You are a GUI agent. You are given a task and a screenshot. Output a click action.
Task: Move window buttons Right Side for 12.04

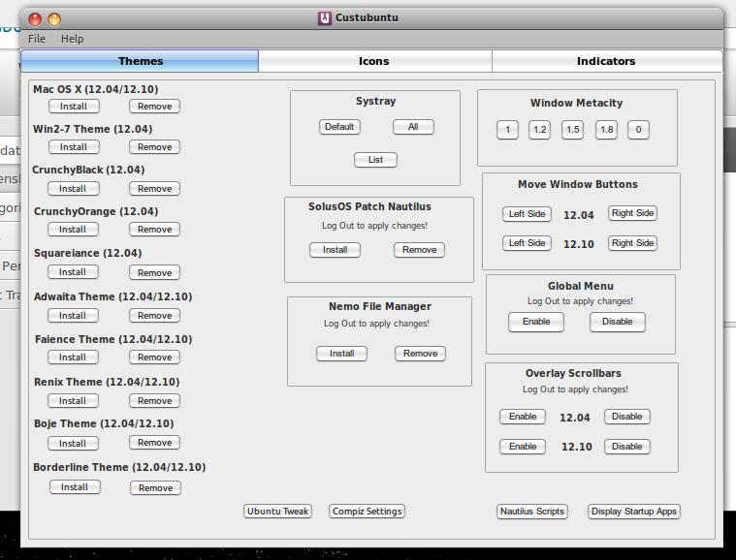click(x=632, y=213)
